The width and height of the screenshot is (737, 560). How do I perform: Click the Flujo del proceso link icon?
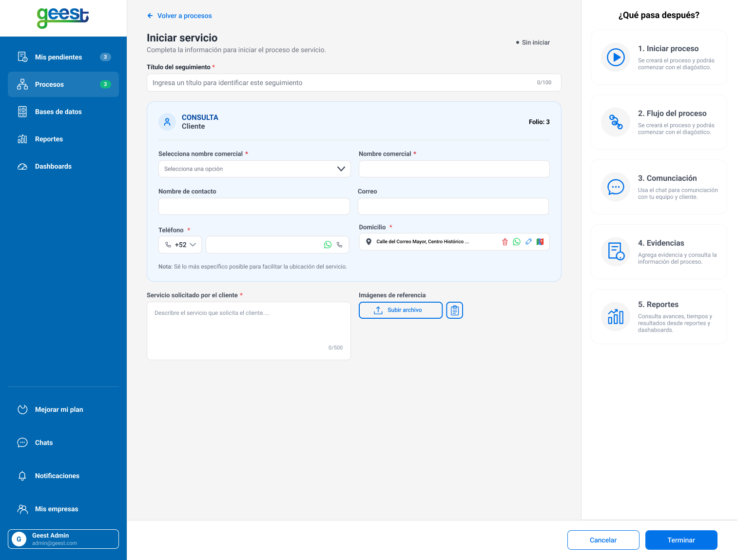[616, 122]
